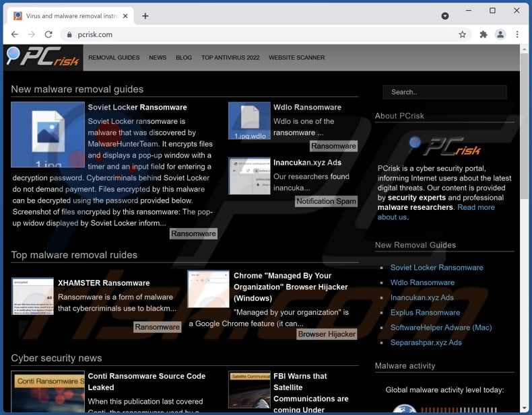
Task: Maximize the Chrome window
Action: point(492,11)
